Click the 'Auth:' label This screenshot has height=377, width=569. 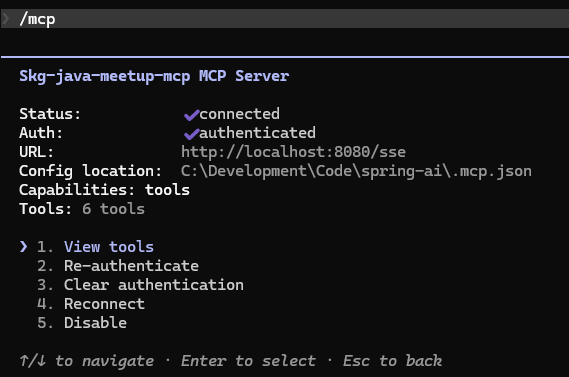(x=41, y=133)
